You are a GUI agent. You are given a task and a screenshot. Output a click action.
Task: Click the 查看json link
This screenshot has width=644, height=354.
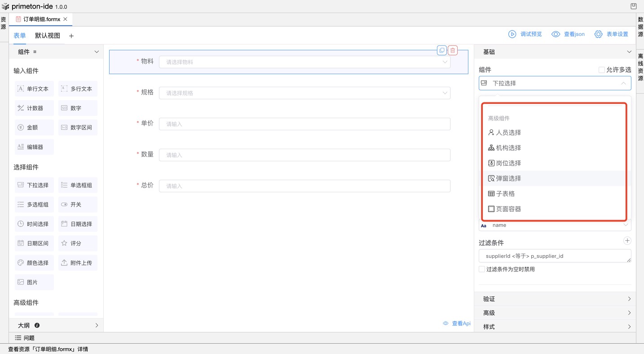click(568, 34)
